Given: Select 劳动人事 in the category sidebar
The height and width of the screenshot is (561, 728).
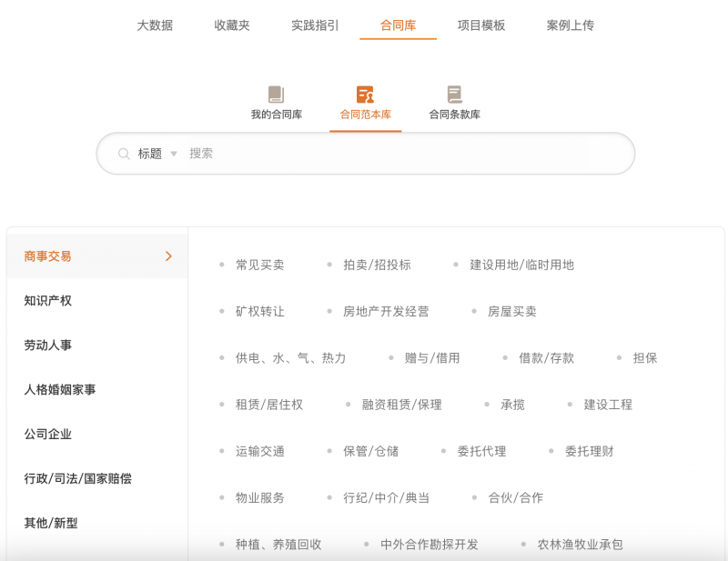Looking at the screenshot, I should click(47, 346).
